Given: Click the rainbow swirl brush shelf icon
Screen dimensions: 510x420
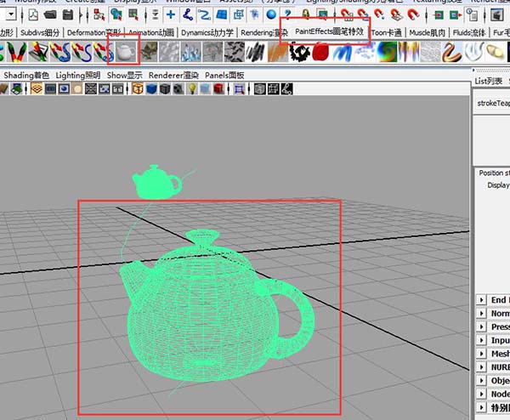Looking at the screenshot, I should point(387,52).
